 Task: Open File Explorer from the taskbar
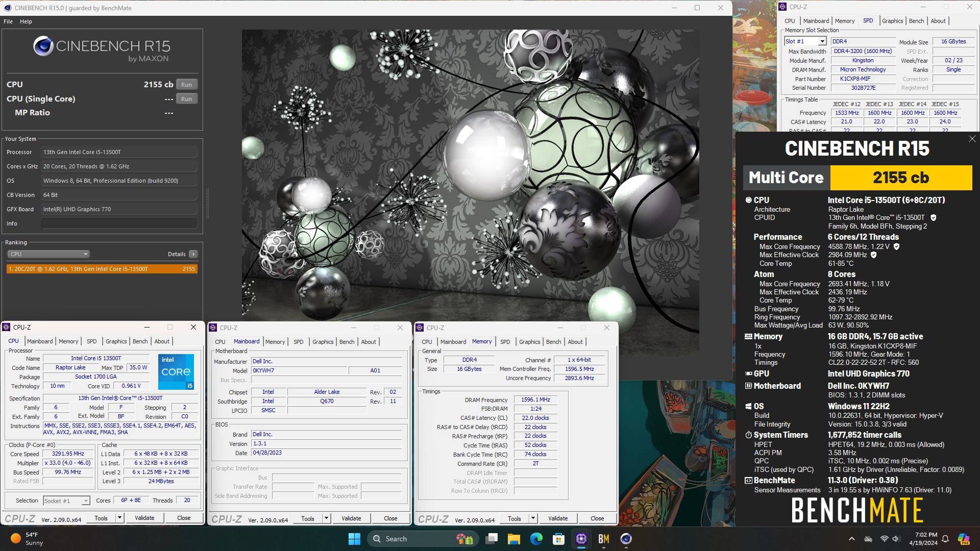point(514,539)
